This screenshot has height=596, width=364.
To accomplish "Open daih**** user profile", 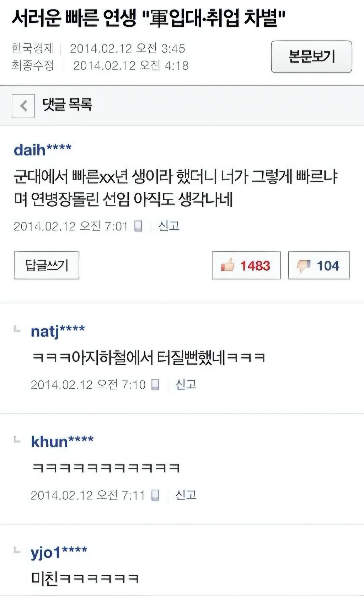I will (43, 150).
